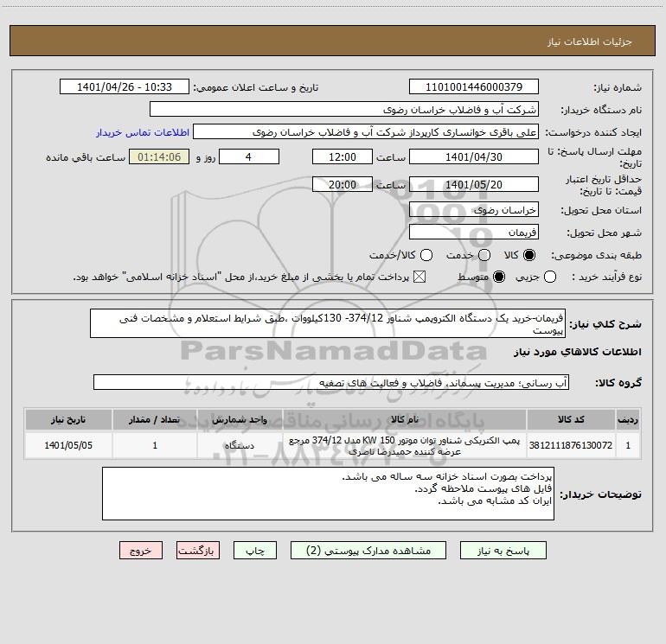Click the نام کالا column header
The image size is (666, 644).
click(405, 419)
